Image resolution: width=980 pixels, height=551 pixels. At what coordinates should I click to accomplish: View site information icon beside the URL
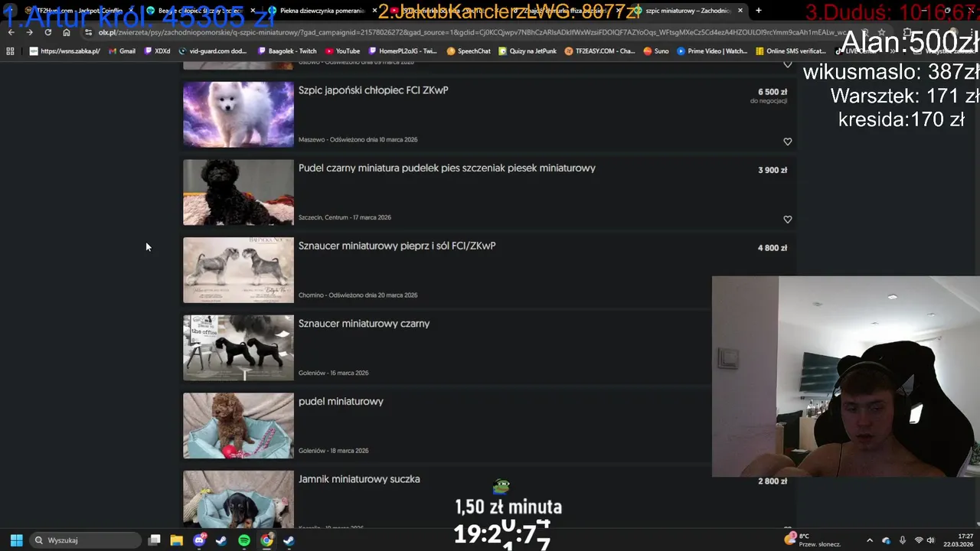89,32
